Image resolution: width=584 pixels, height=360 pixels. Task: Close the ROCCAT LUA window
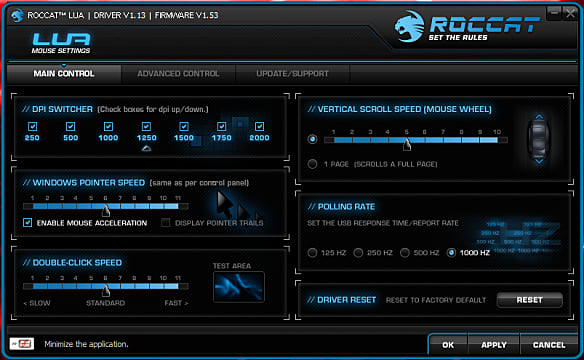[570, 14]
